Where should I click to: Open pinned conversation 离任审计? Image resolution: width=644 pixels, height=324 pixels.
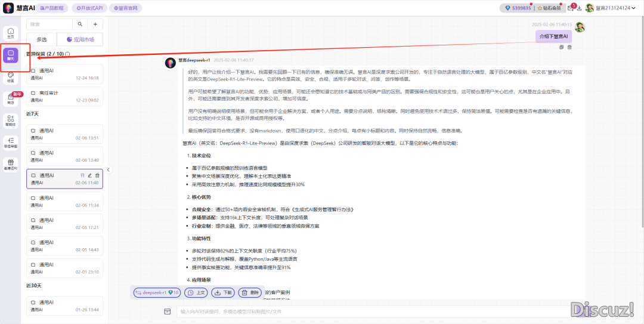[64, 96]
